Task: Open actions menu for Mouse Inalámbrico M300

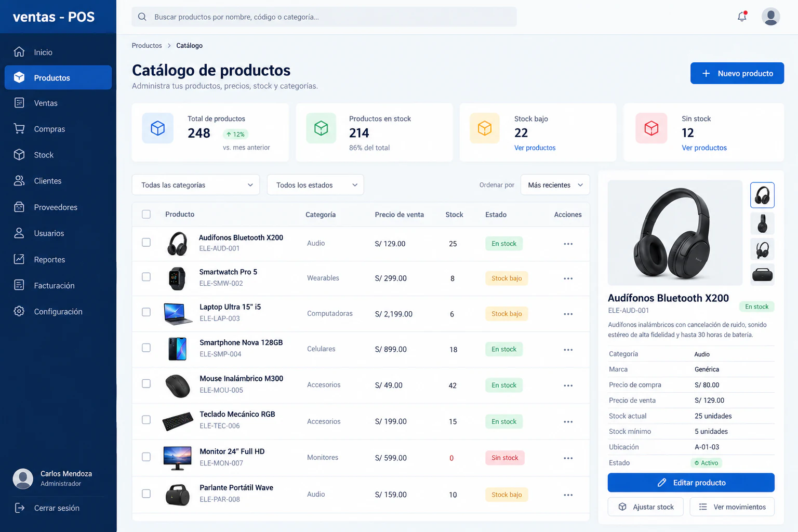Action: pos(568,385)
